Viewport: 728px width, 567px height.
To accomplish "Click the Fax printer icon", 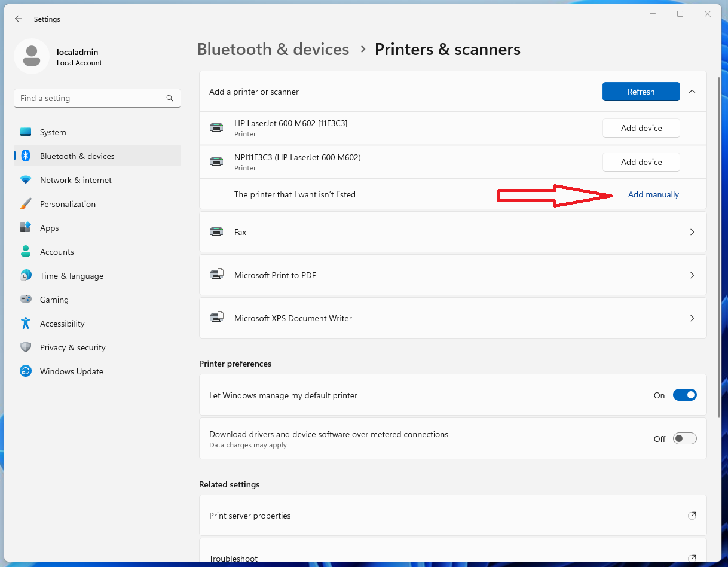I will (x=216, y=231).
